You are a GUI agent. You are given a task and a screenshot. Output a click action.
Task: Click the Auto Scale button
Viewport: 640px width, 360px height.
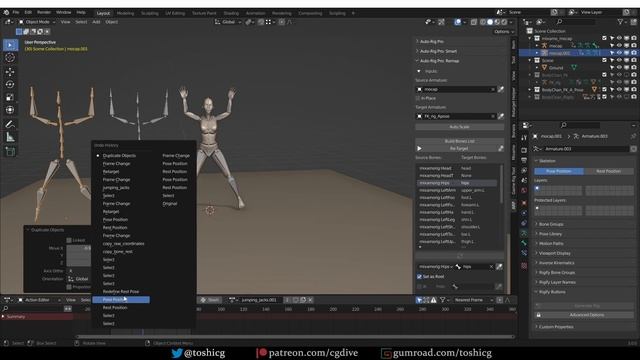point(460,127)
